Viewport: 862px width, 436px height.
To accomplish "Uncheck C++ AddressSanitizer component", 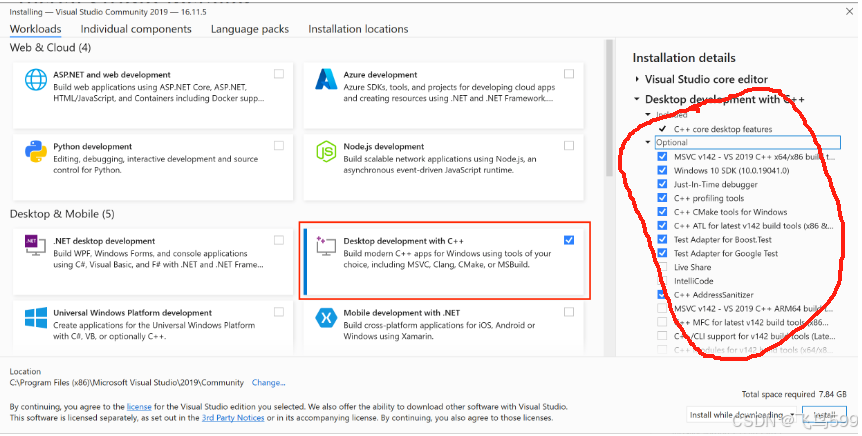I will tap(662, 295).
